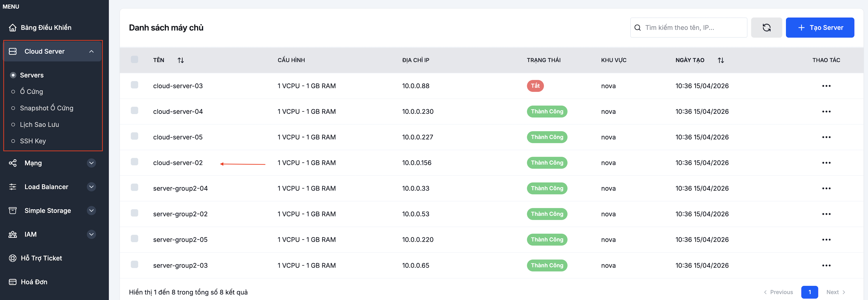
Task: Open actions menu for cloud-server-05
Action: coord(826,137)
